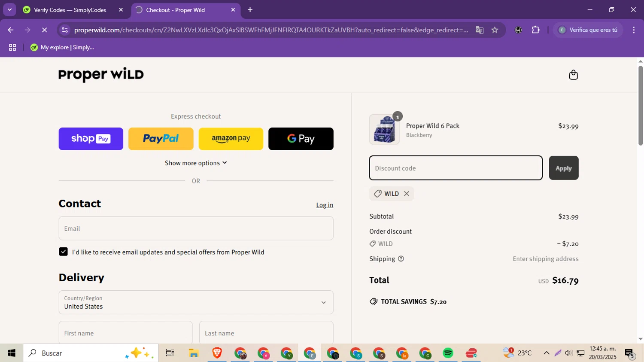Go back to the previous page
644x362 pixels.
(11, 30)
